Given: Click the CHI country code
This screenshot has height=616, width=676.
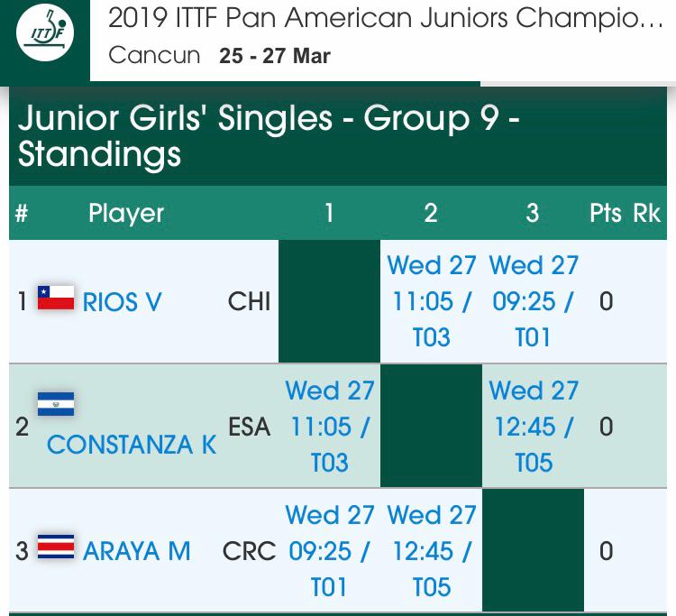Looking at the screenshot, I should tap(249, 301).
